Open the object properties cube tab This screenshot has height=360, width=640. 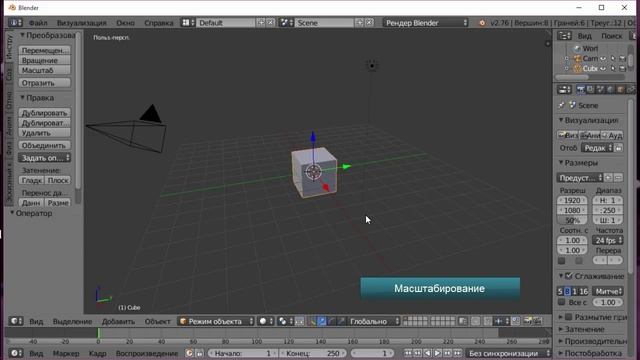tap(620, 89)
